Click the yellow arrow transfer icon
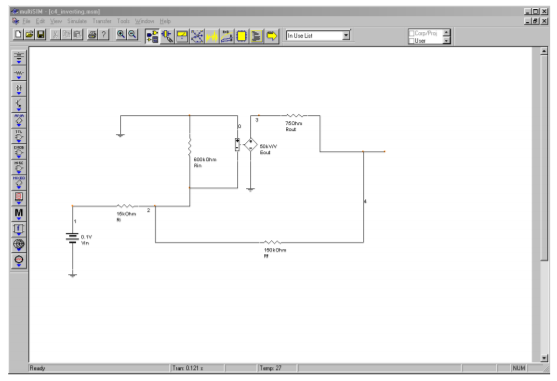557x381 pixels. 272,36
